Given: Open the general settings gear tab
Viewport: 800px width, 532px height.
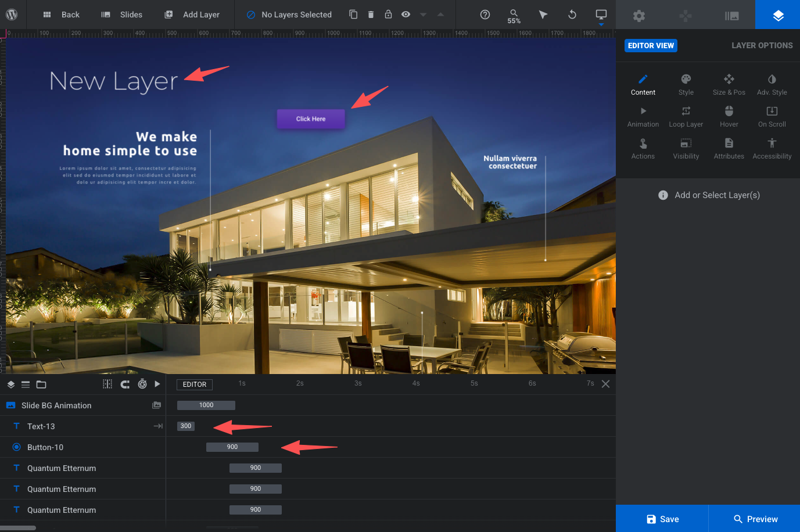Looking at the screenshot, I should (x=639, y=16).
